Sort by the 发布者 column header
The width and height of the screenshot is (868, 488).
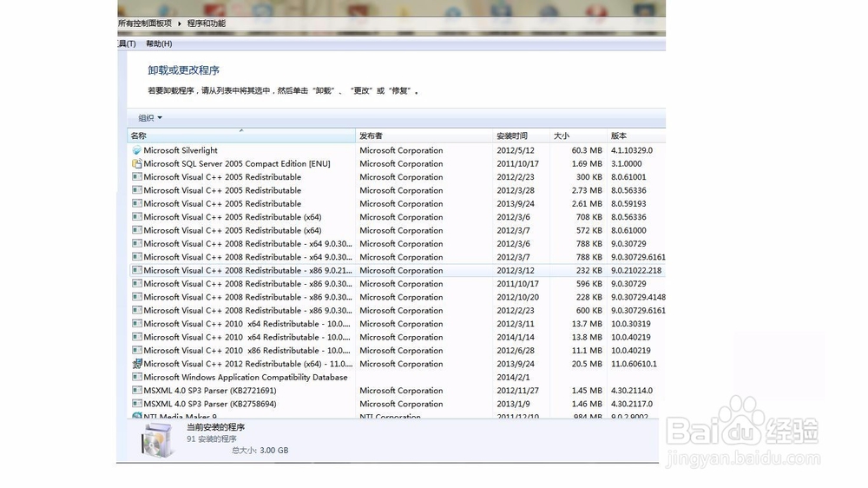[x=424, y=135]
